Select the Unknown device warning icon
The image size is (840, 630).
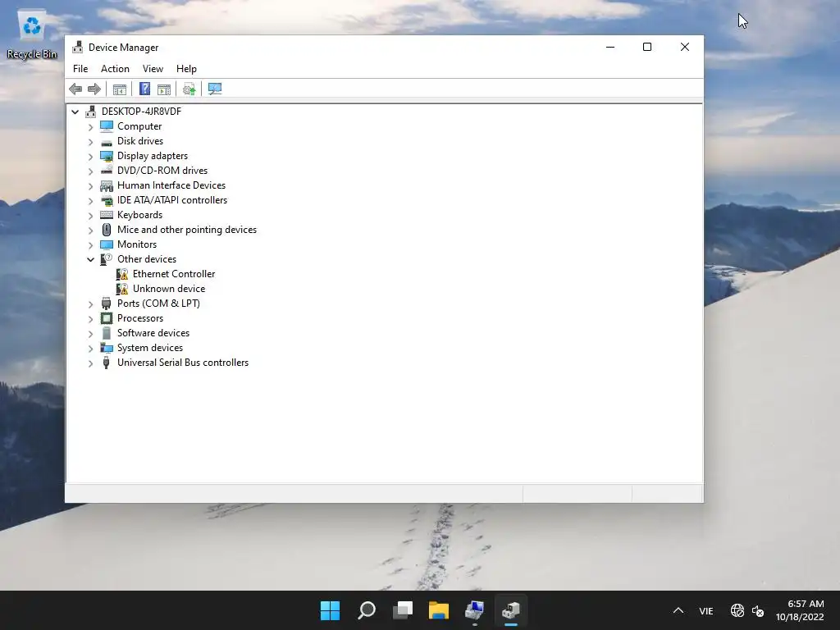tap(122, 289)
